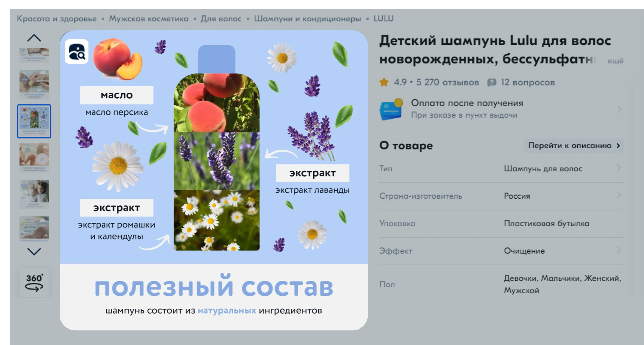The image size is (644, 345).
Task: Open the 12 вопросов questions link
Action: [528, 82]
